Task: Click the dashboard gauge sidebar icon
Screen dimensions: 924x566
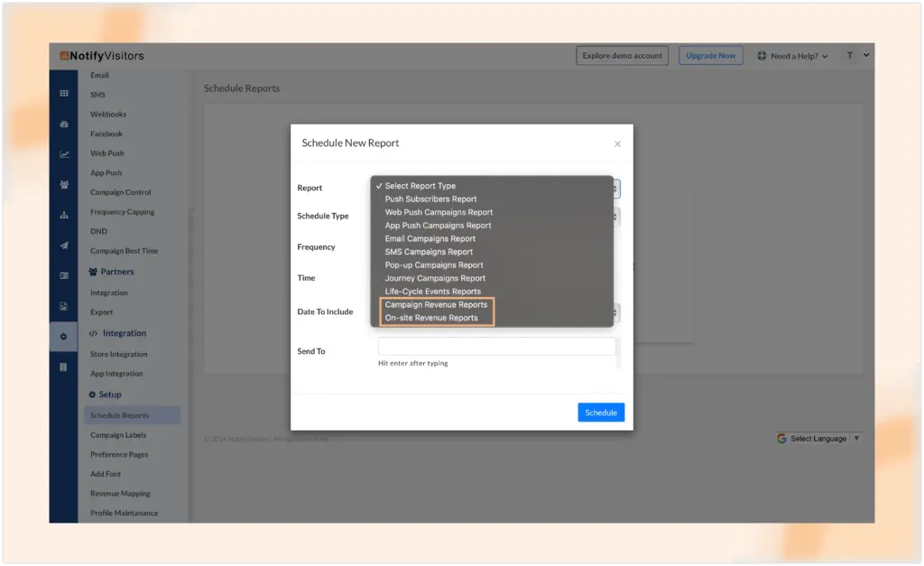Action: click(x=64, y=124)
